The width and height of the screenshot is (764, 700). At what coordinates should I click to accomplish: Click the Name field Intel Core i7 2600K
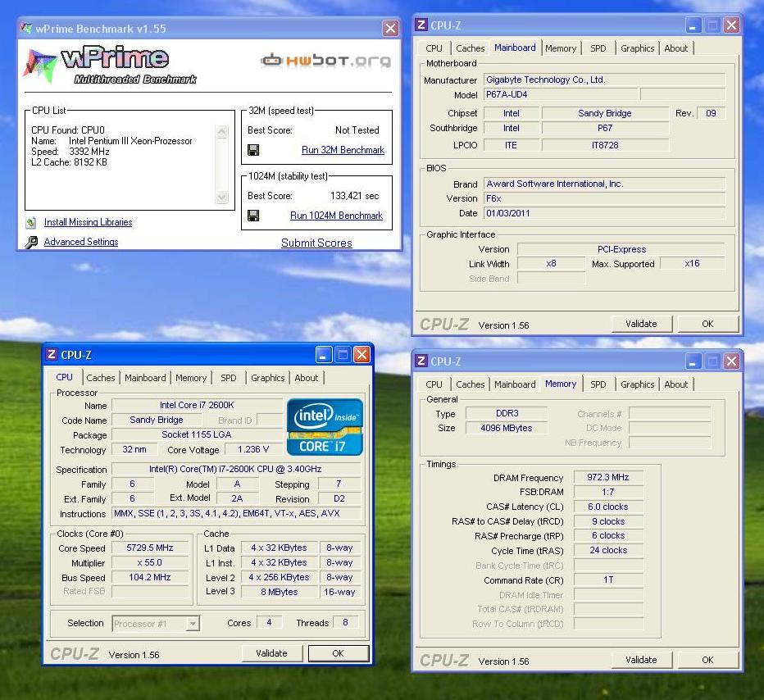coord(197,405)
